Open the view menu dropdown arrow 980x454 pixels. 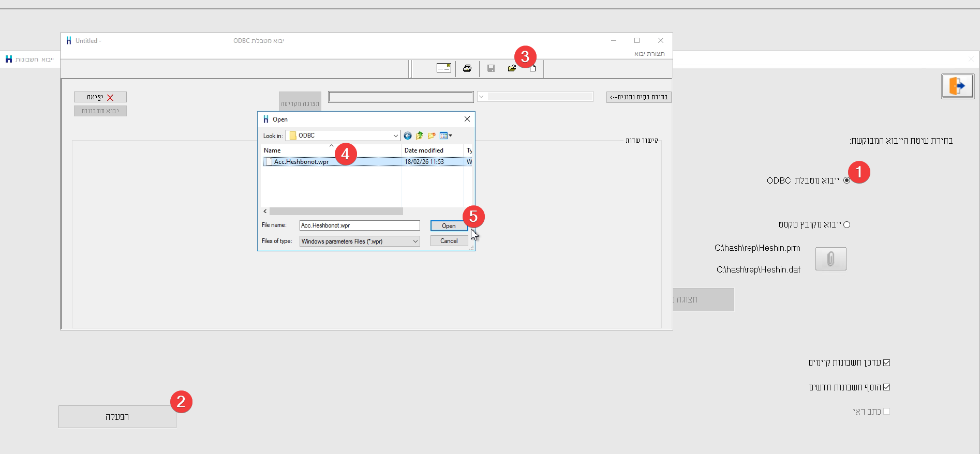[451, 136]
